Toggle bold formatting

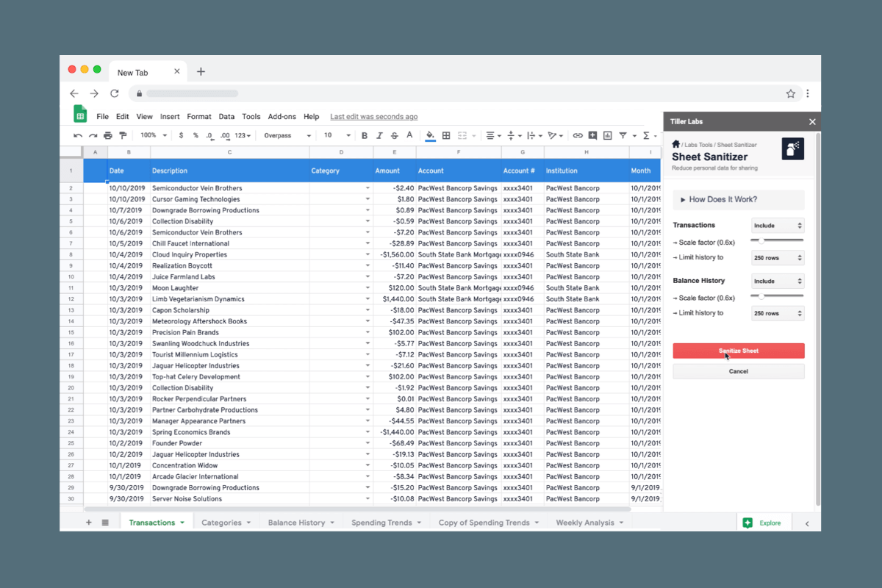365,135
